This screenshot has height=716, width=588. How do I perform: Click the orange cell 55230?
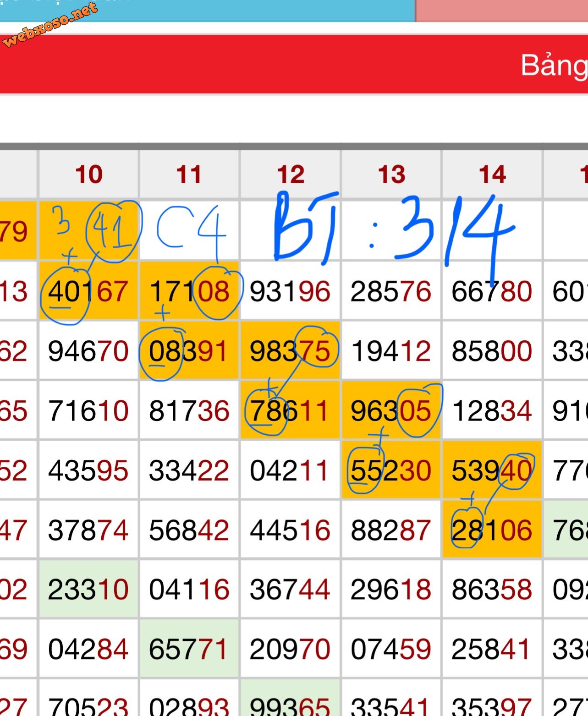pos(391,470)
